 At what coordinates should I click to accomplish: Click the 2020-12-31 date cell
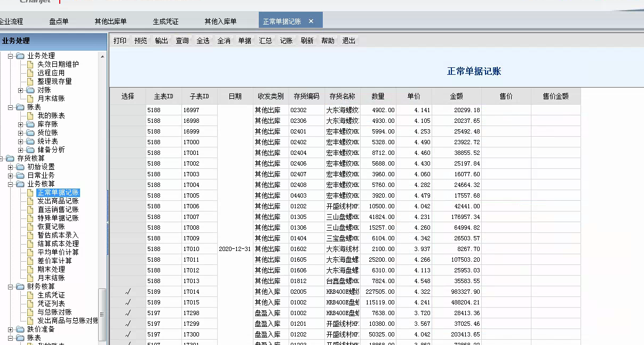coord(235,249)
